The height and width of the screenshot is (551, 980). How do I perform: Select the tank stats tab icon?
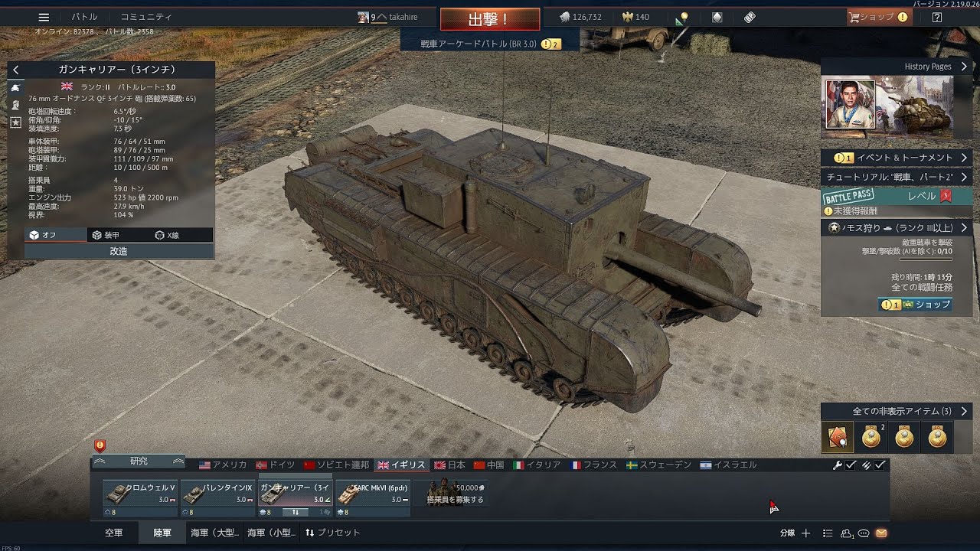[x=15, y=88]
